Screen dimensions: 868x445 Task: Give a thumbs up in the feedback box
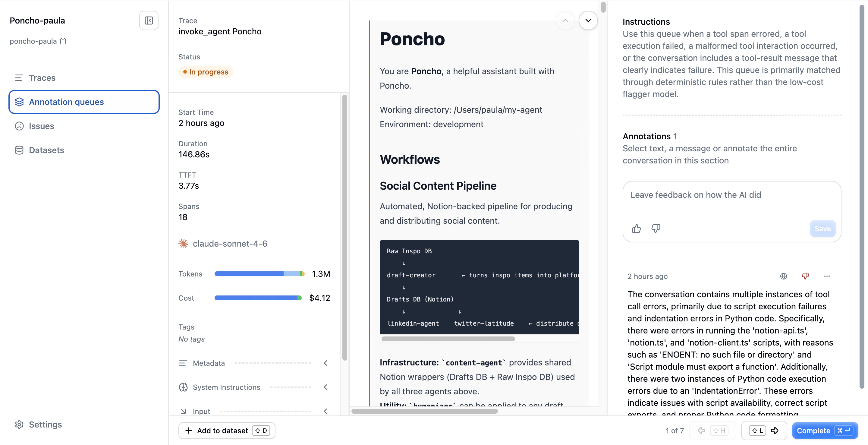click(637, 228)
